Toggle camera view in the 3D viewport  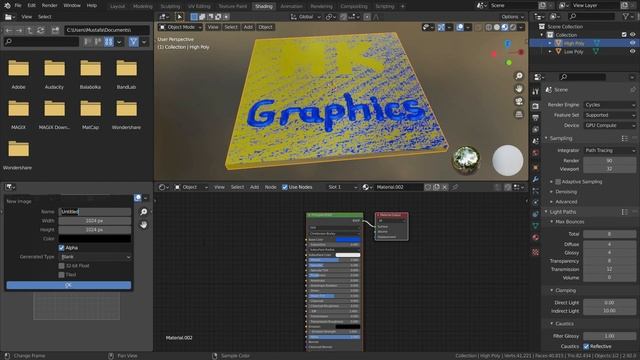click(x=519, y=101)
